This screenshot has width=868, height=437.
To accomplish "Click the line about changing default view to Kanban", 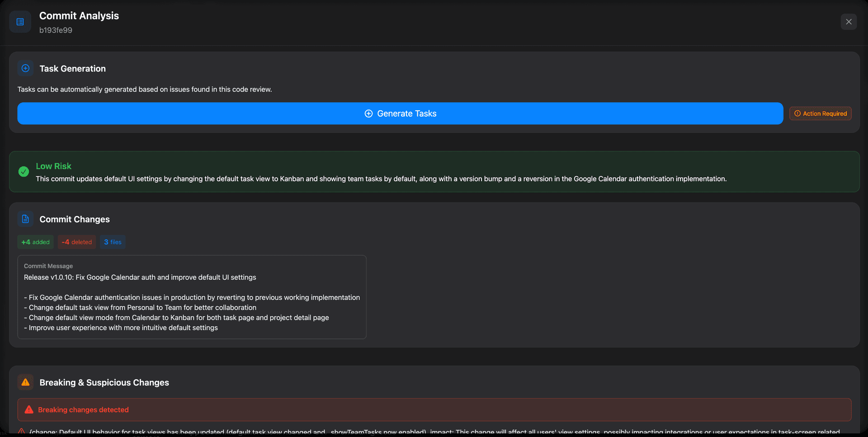I will click(176, 318).
